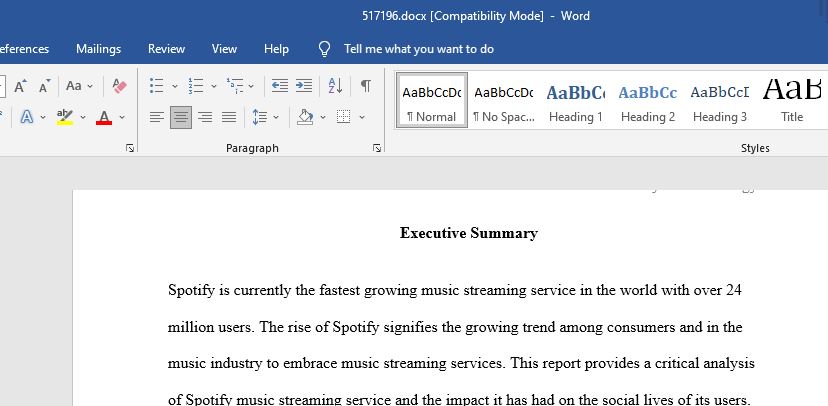Open the Font dialog launcher
Image resolution: width=828 pixels, height=406 pixels.
point(130,148)
